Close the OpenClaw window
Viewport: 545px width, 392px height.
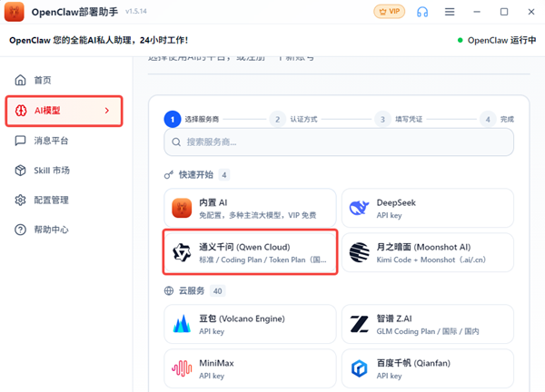531,12
